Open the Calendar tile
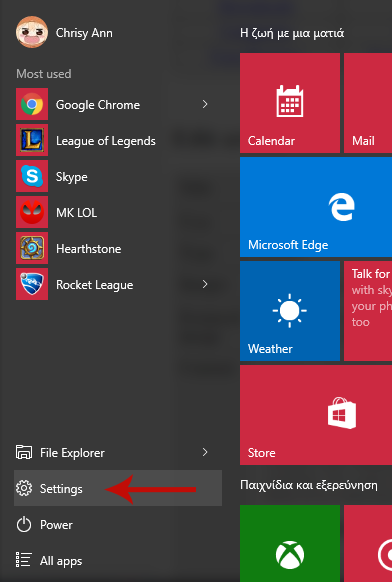The image size is (392, 582). (290, 103)
